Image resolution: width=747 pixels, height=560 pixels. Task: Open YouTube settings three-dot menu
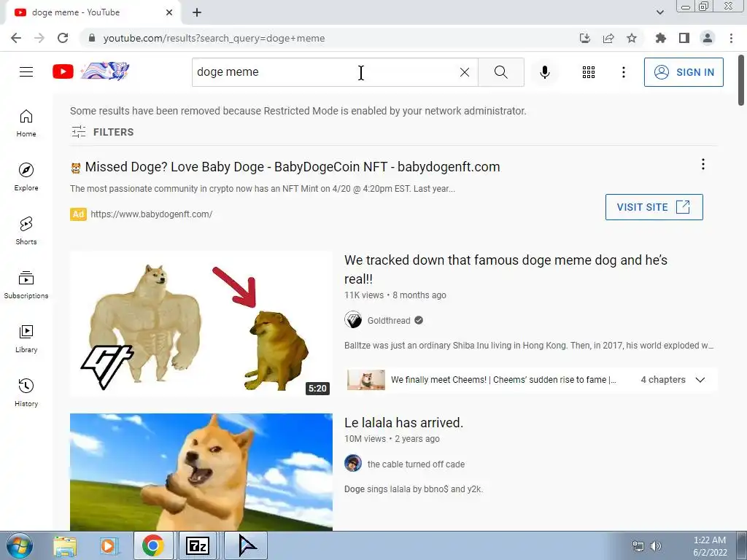coord(623,72)
